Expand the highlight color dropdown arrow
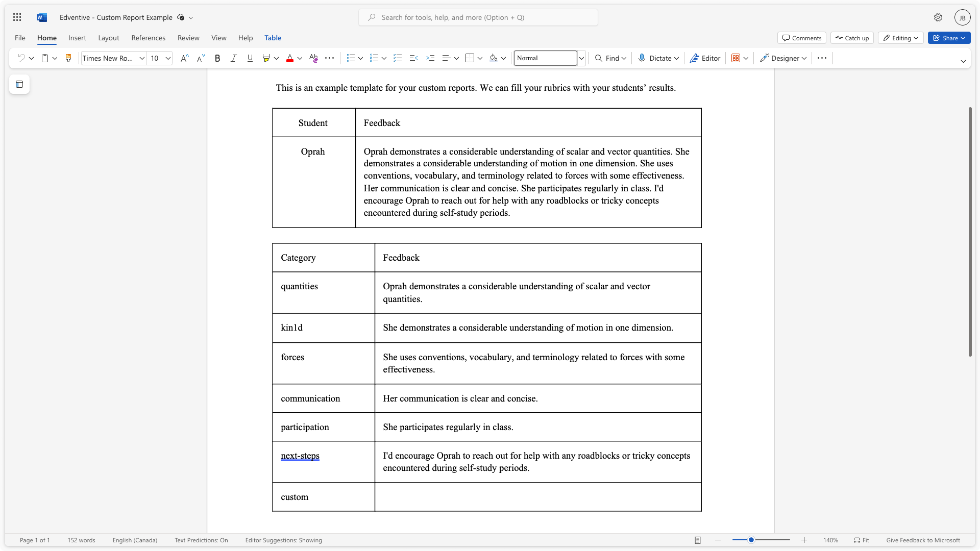980x551 pixels. point(276,58)
